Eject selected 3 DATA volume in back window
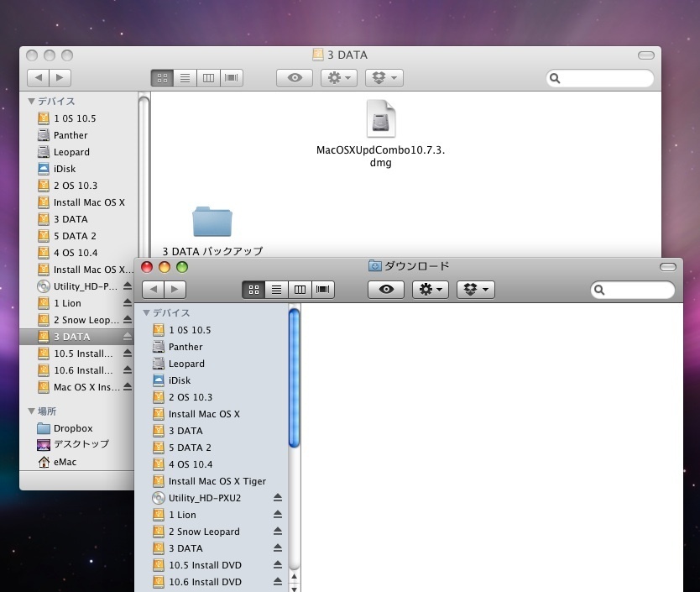Viewport: 700px width, 592px height. click(128, 337)
